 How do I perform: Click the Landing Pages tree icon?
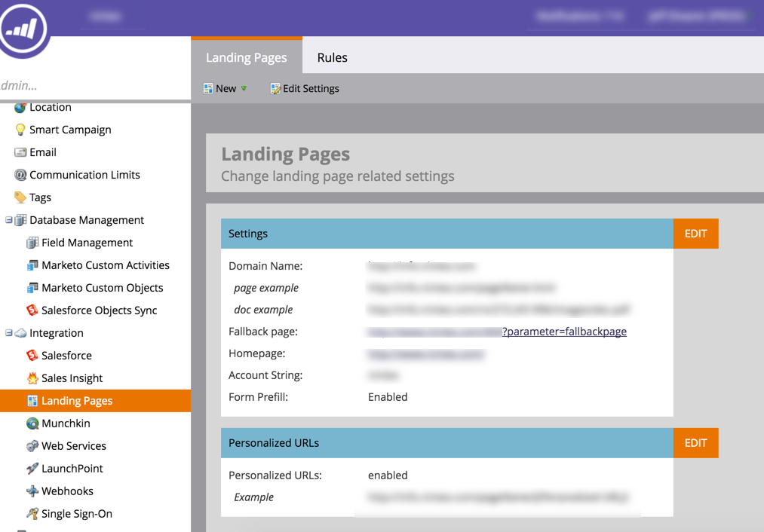pyautogui.click(x=32, y=401)
